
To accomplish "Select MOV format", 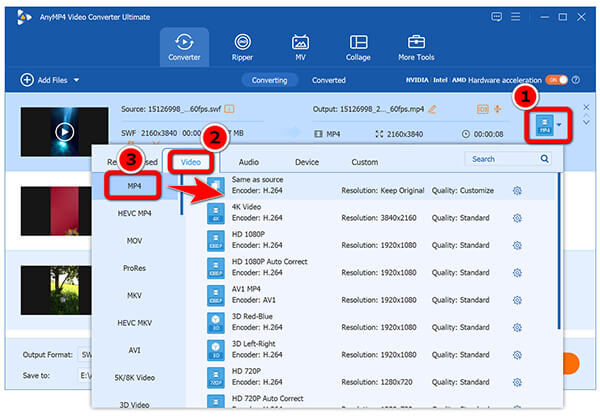I will [135, 241].
